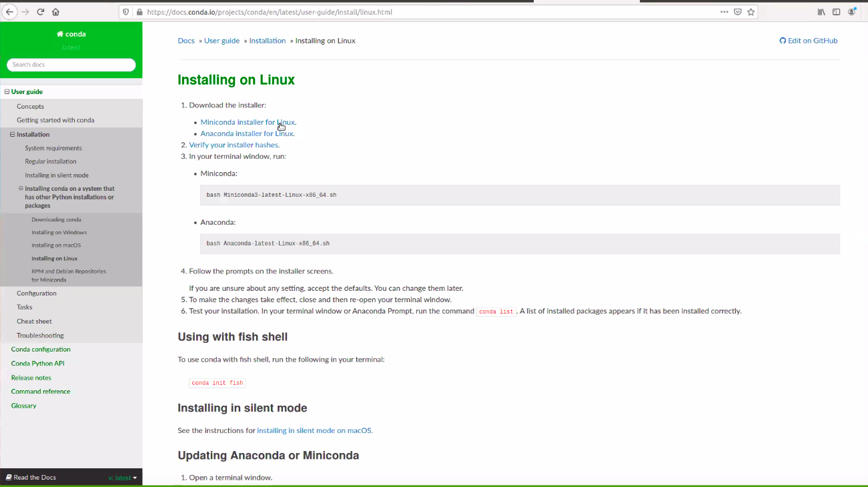The height and width of the screenshot is (487, 868).
Task: Open the v: latest version dropdown
Action: coord(123,477)
